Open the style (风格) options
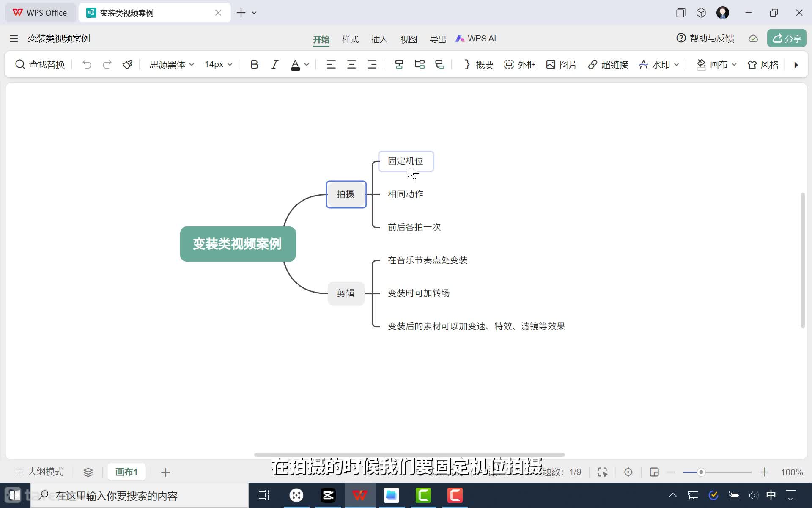Image resolution: width=812 pixels, height=508 pixels. point(763,64)
